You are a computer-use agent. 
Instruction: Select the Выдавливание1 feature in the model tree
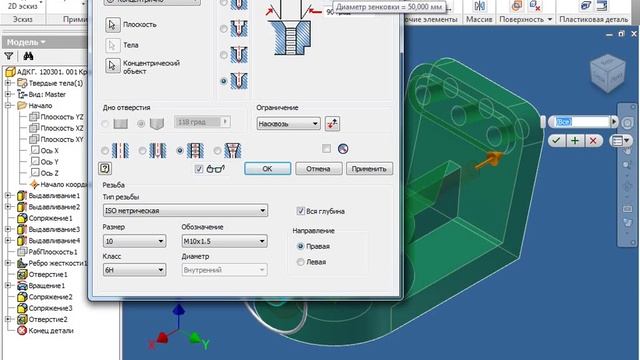(x=54, y=196)
